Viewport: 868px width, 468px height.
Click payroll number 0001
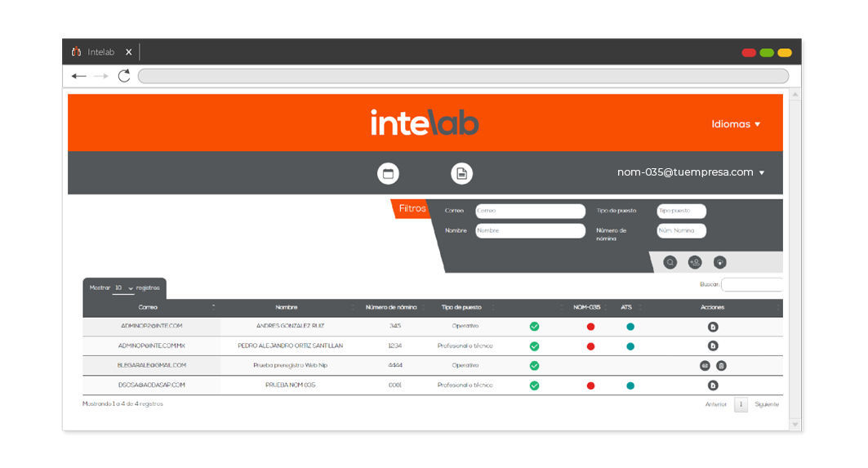[x=394, y=385]
